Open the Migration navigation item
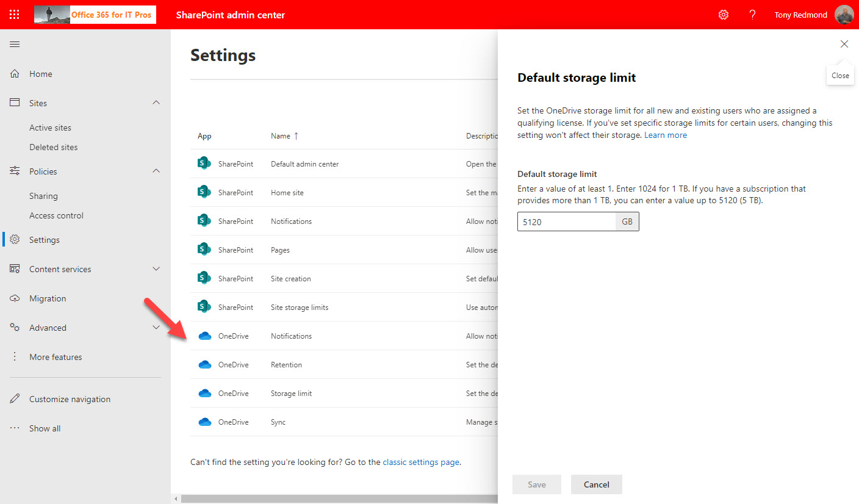The width and height of the screenshot is (859, 504). pyautogui.click(x=48, y=298)
